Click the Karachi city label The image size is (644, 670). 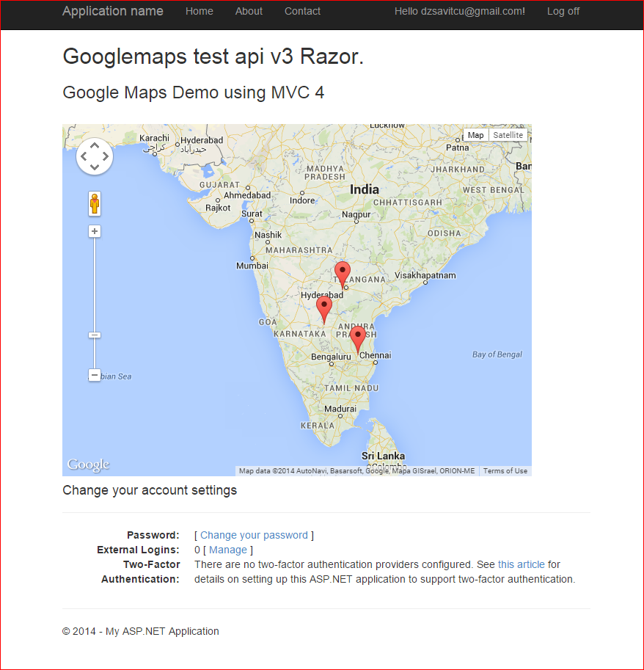[x=154, y=138]
